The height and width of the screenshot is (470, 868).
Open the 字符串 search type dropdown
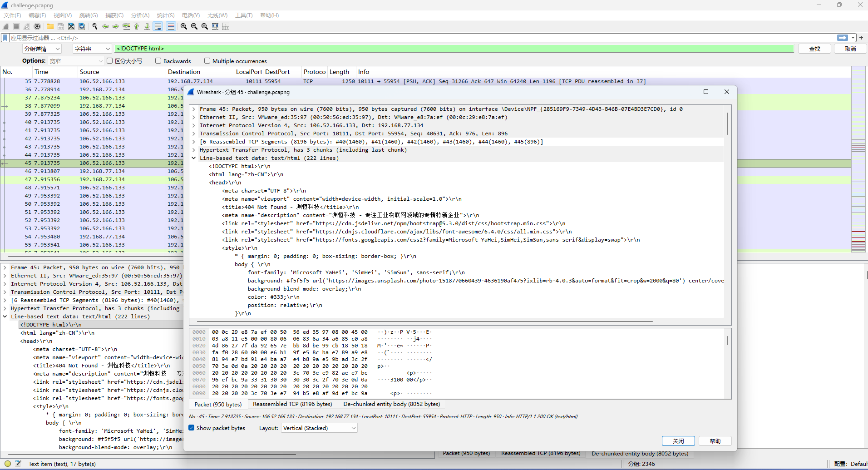tap(92, 49)
